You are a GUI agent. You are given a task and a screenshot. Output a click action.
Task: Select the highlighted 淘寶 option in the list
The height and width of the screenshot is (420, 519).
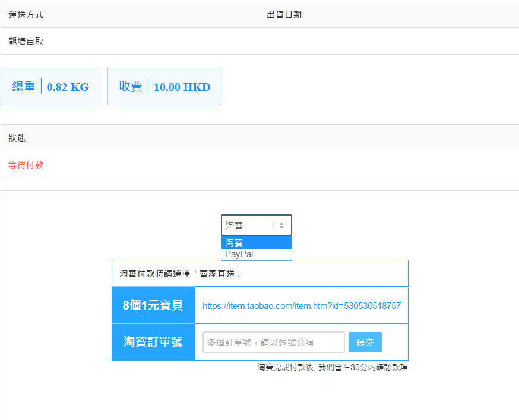(257, 242)
